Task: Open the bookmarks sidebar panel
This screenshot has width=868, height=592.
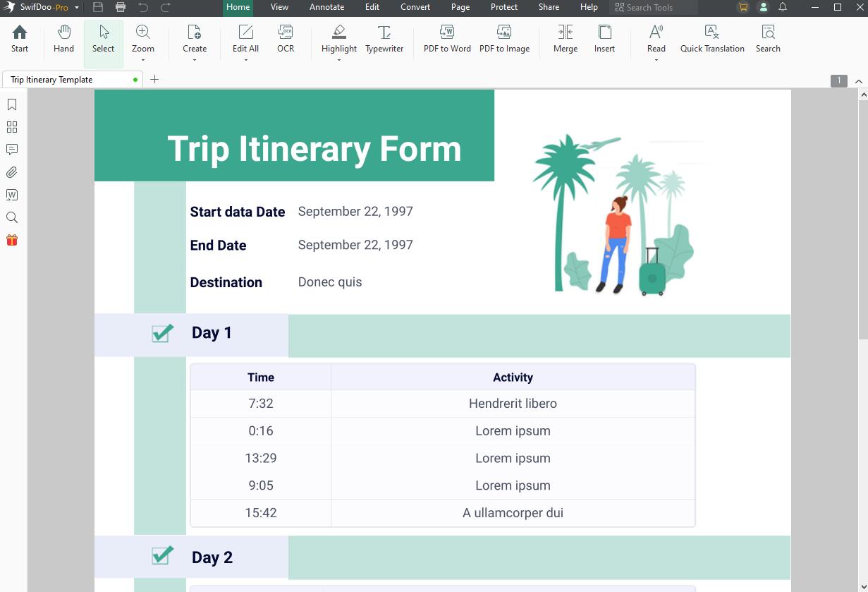Action: pyautogui.click(x=12, y=104)
